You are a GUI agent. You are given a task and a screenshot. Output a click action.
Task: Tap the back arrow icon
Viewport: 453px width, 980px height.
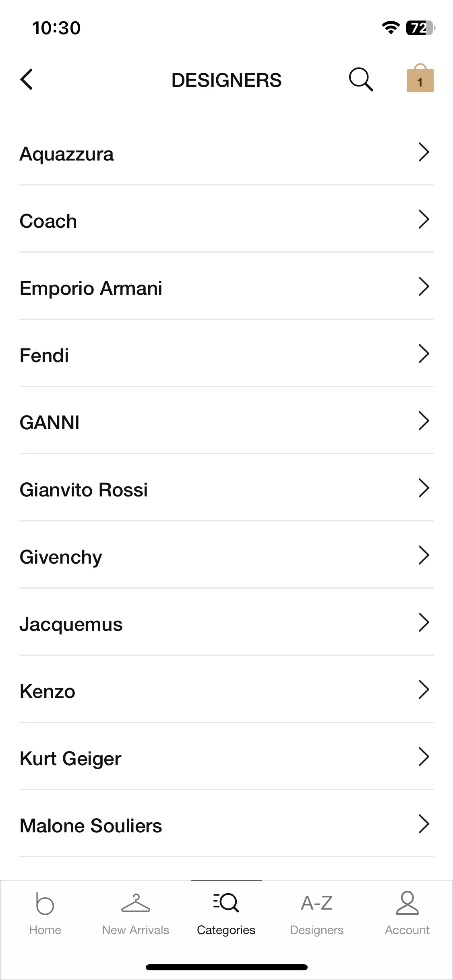point(27,79)
